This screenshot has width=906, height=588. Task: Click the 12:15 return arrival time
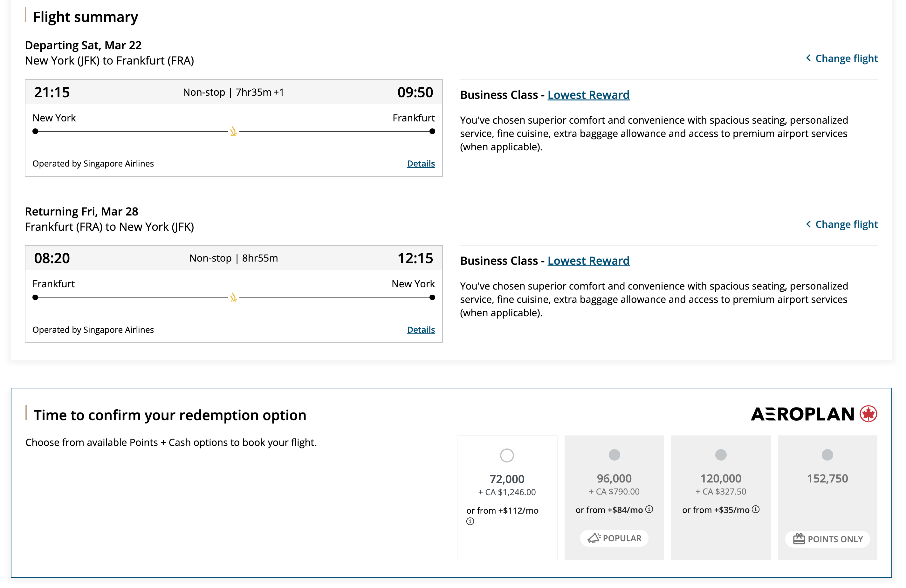click(415, 258)
